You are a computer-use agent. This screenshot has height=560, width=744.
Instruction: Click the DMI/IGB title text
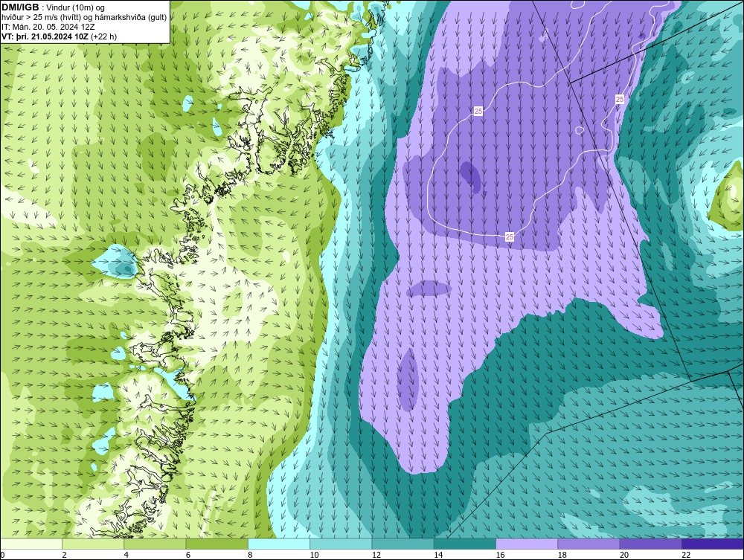click(x=20, y=7)
